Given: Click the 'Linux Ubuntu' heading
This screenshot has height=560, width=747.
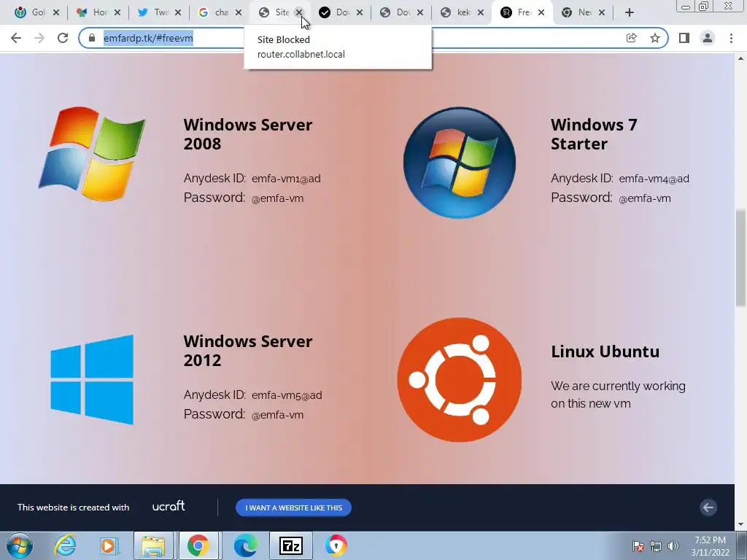Looking at the screenshot, I should pyautogui.click(x=605, y=351).
